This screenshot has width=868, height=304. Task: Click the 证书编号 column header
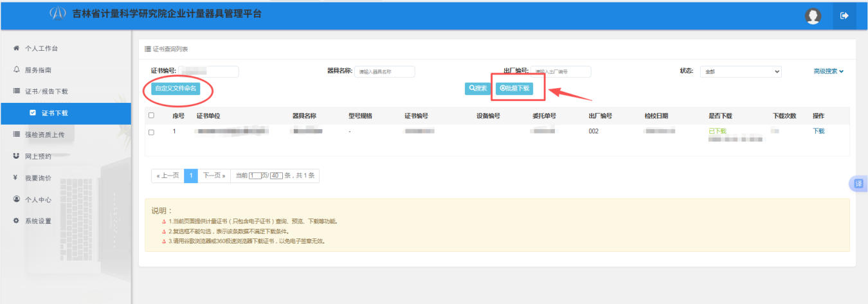click(x=417, y=116)
